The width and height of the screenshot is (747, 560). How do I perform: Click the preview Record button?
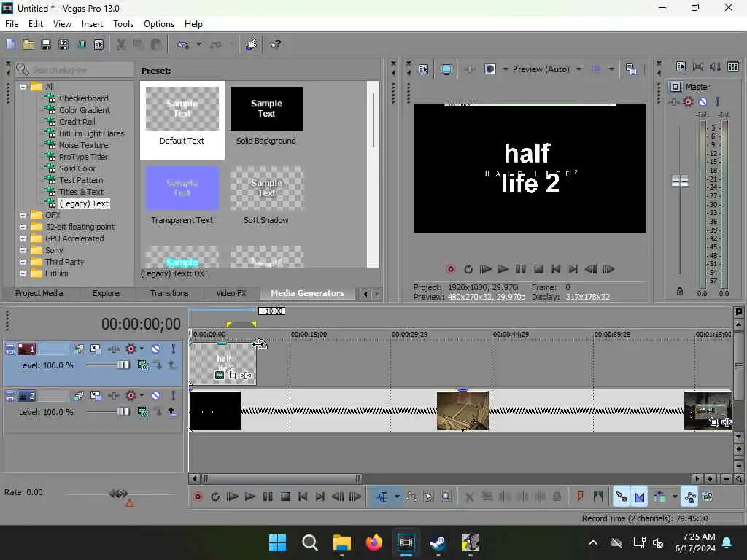click(450, 269)
